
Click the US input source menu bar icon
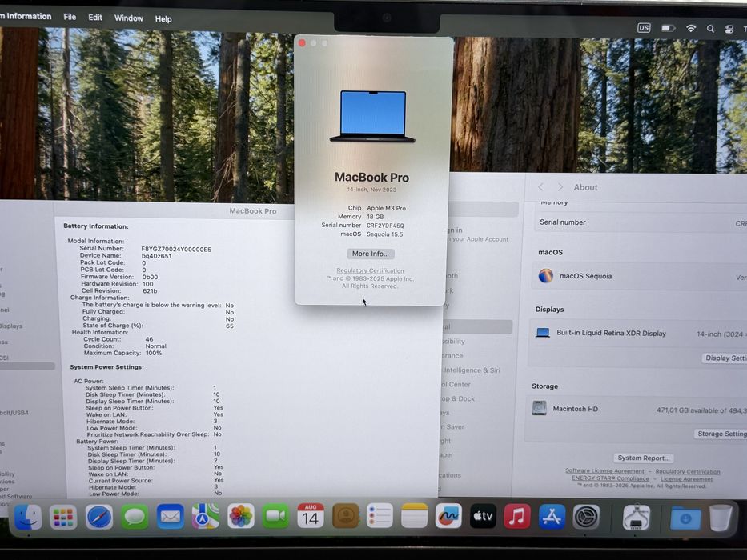pos(644,28)
